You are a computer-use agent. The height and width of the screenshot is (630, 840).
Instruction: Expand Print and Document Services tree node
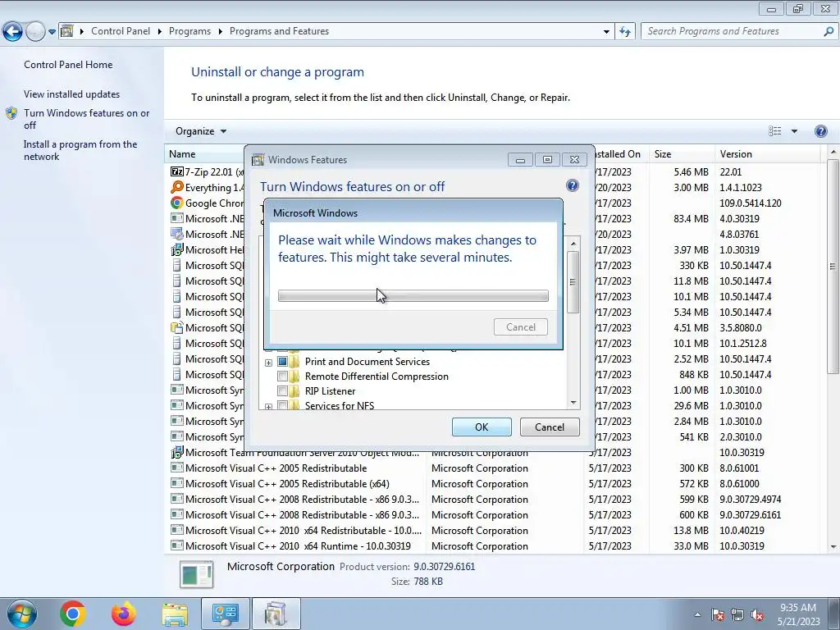[x=268, y=363]
